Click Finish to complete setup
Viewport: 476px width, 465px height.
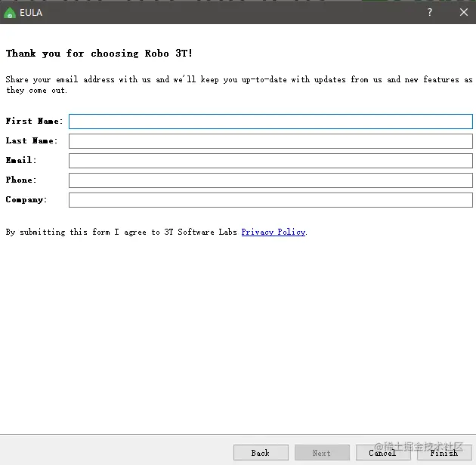click(x=444, y=453)
